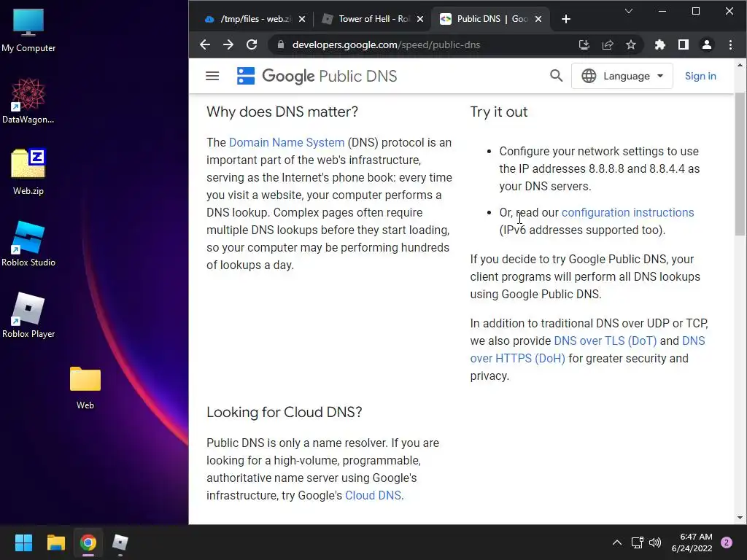Click the page vertical scrollbar thumb
Screen dimensions: 747x560
(740, 164)
